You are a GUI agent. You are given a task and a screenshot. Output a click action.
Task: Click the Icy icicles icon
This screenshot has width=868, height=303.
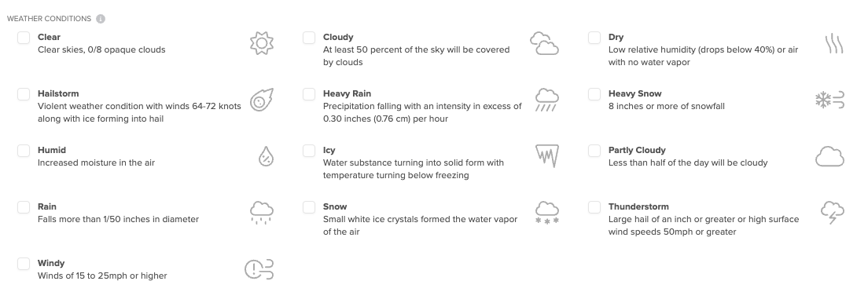(x=547, y=156)
